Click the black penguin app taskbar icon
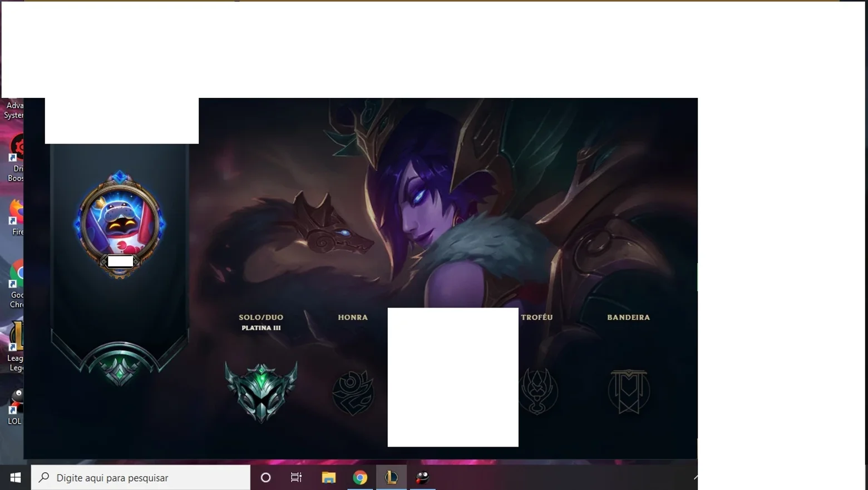Image resolution: width=868 pixels, height=490 pixels. [422, 477]
